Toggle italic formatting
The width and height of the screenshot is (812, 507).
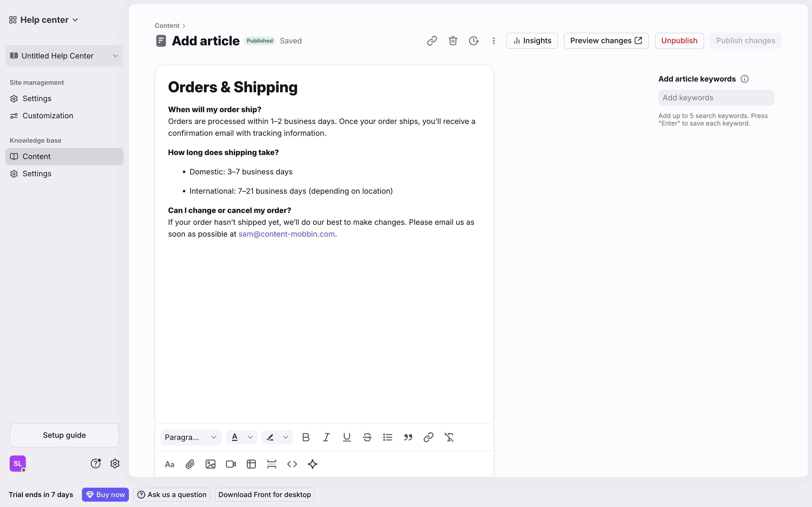click(x=326, y=437)
